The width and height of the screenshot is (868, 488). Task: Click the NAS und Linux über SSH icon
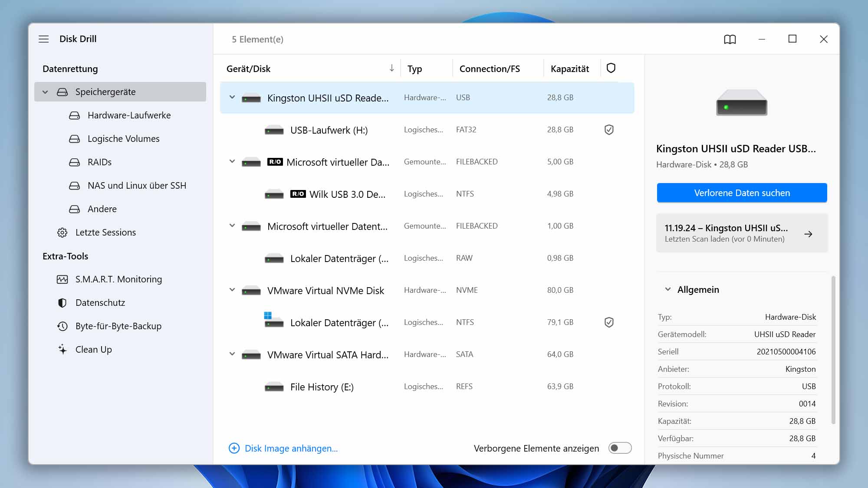[74, 185]
